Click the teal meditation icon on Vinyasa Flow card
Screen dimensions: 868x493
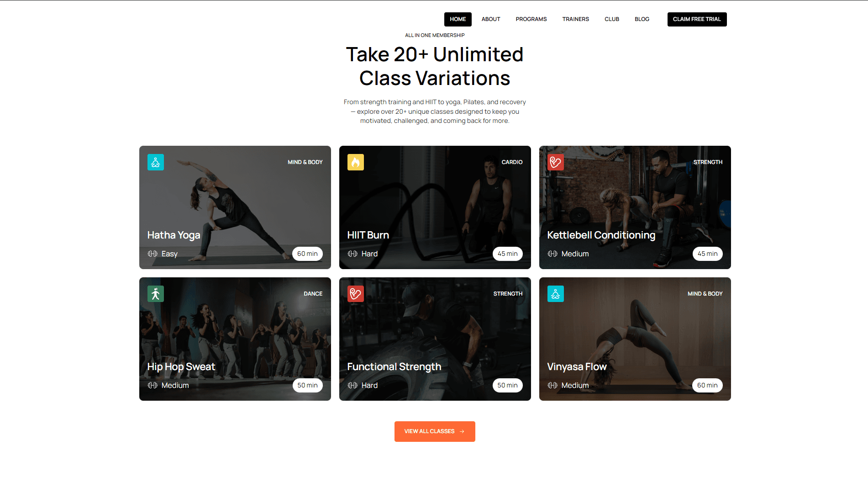coord(556,294)
